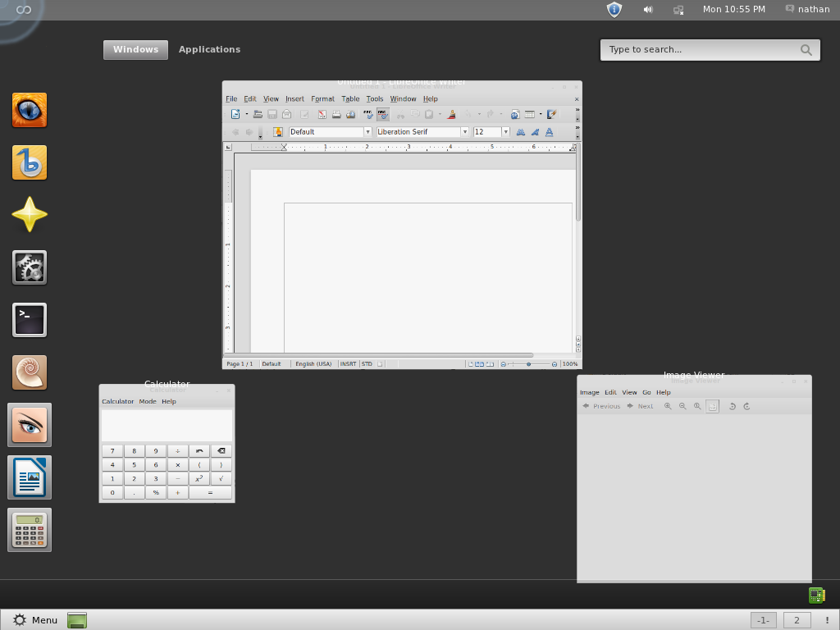
Task: Zoom in using the Image Viewer magnifier icon
Action: (668, 406)
